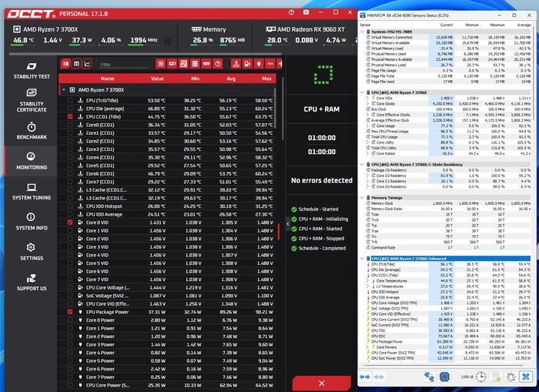Check the SoC Voltage row checkbox
Screen dimensions: 539x392
tap(70, 296)
